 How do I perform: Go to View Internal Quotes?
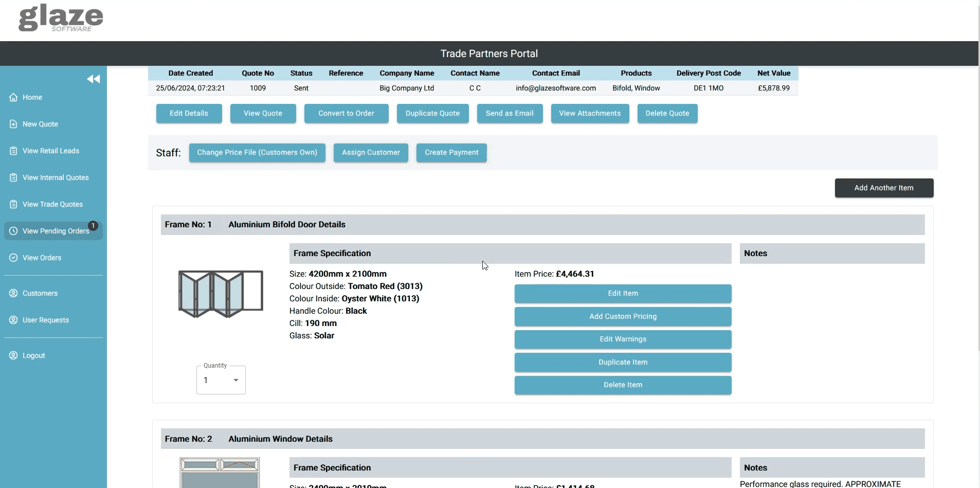(x=53, y=177)
